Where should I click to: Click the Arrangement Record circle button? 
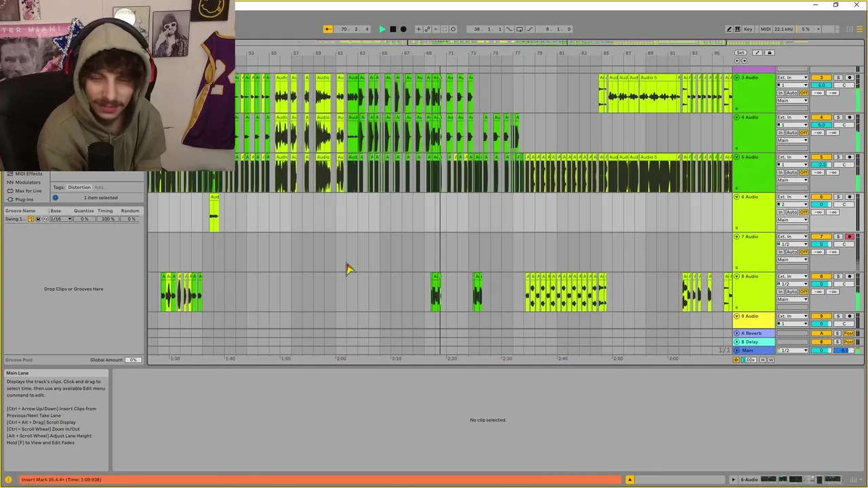[403, 29]
